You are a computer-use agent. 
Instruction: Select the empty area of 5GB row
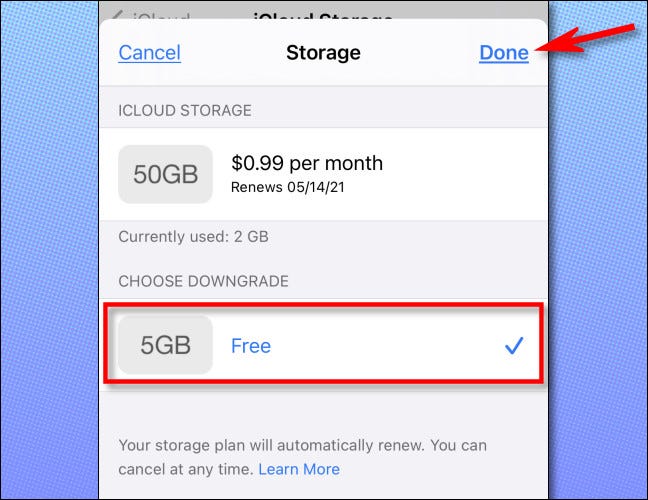click(384, 345)
